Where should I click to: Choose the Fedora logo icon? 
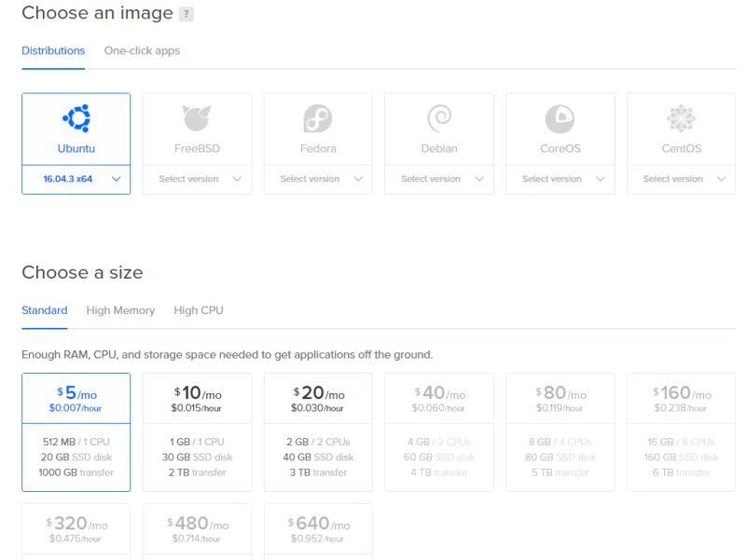[318, 118]
